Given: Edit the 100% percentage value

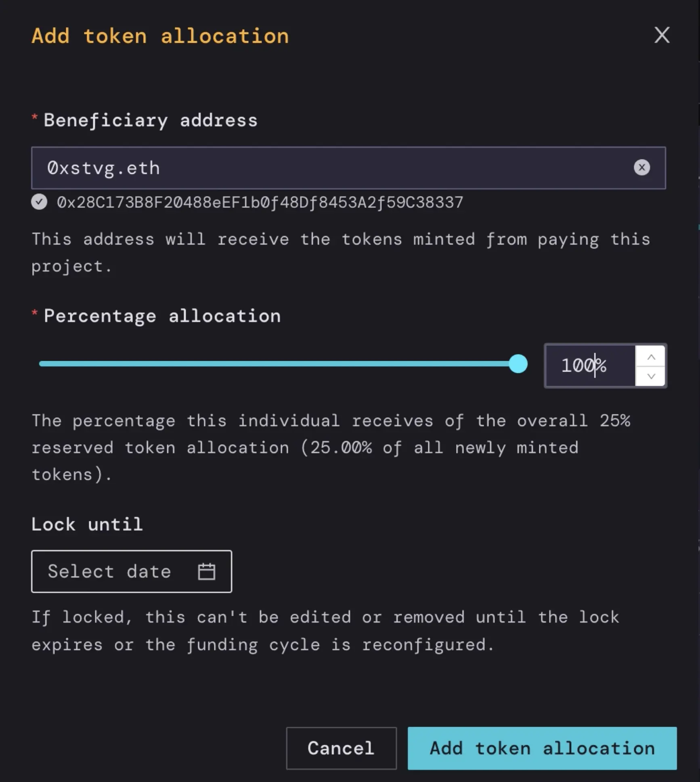Looking at the screenshot, I should tap(585, 366).
